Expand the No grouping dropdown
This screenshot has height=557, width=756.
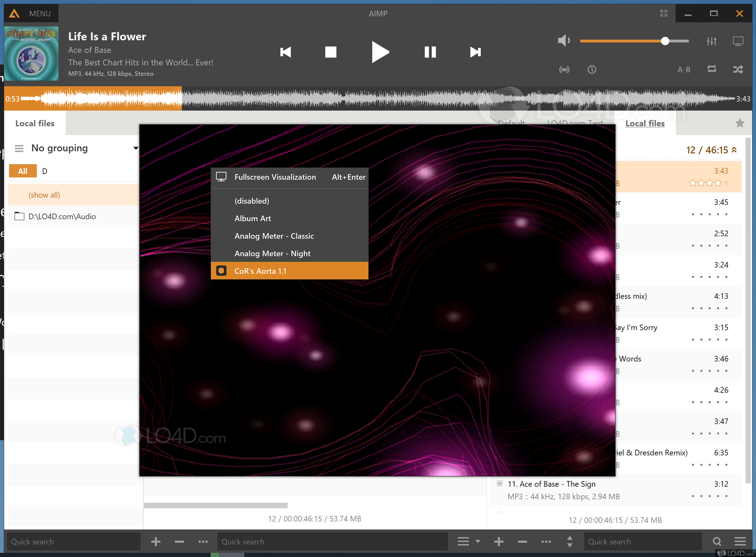(x=136, y=148)
